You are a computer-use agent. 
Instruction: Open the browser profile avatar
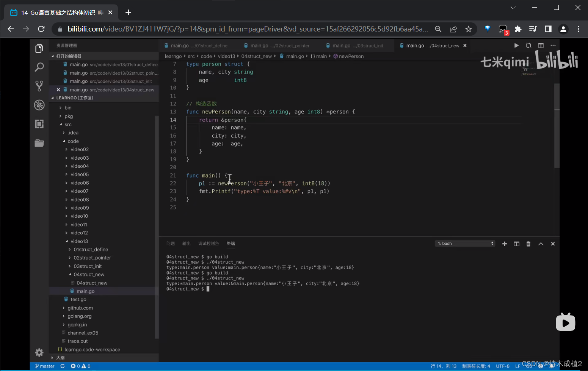[563, 29]
